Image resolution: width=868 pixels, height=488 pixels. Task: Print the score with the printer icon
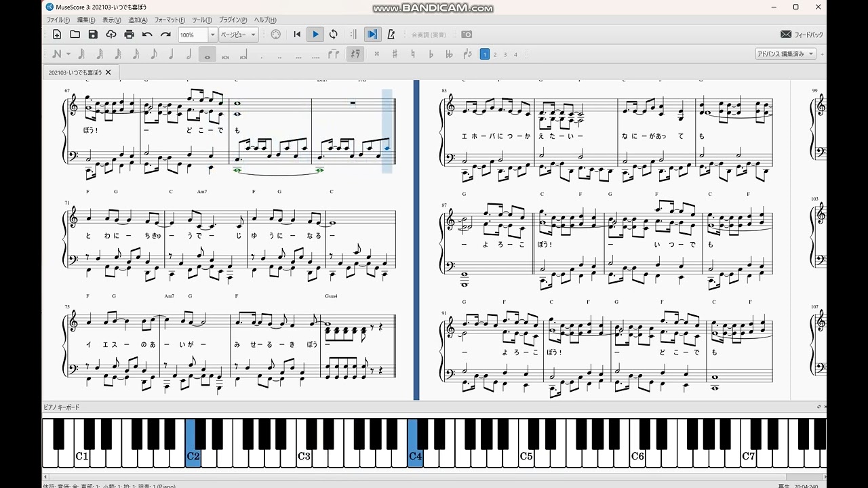coord(129,35)
